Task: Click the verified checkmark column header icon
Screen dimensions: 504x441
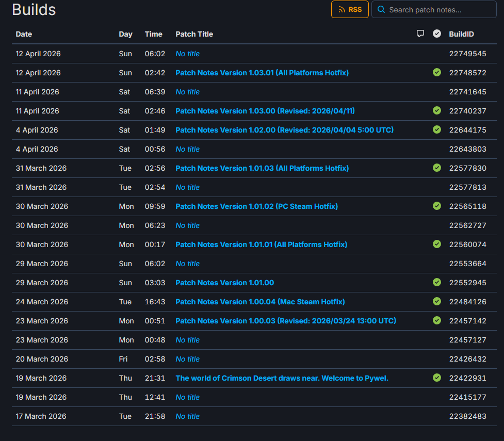Action: [437, 34]
